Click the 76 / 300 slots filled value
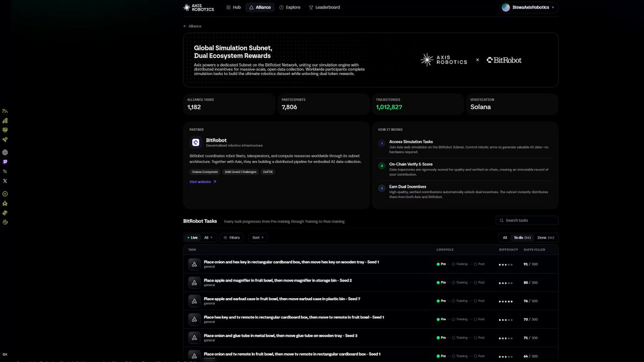This screenshot has height=362, width=644. [x=531, y=301]
